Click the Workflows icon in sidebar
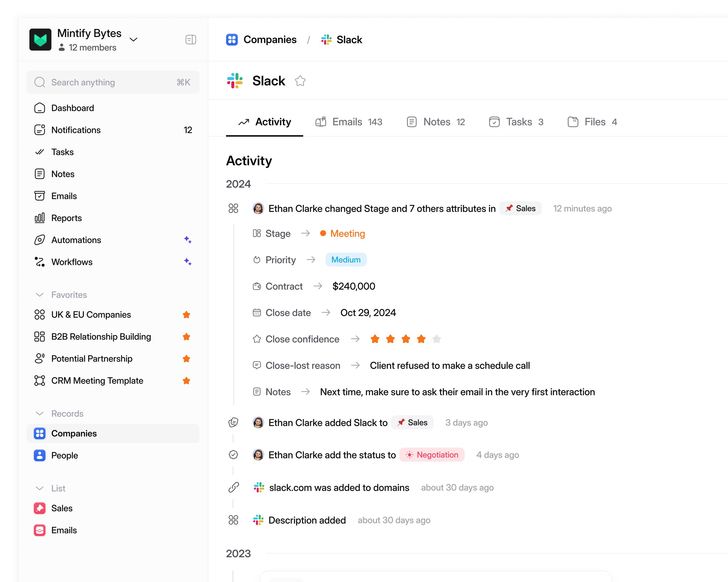The height and width of the screenshot is (582, 728). point(40,262)
